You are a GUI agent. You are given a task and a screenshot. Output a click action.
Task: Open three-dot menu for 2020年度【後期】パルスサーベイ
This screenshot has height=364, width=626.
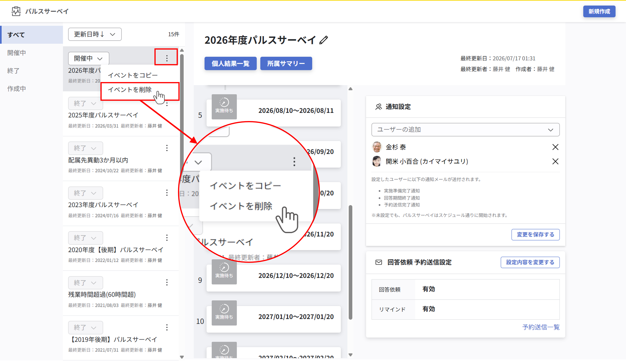click(167, 238)
